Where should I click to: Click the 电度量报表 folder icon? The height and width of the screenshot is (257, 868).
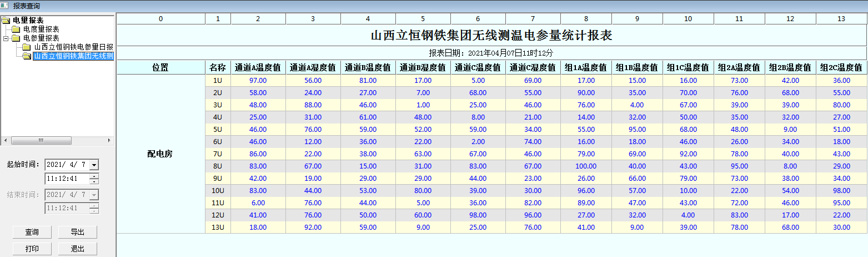(x=16, y=29)
